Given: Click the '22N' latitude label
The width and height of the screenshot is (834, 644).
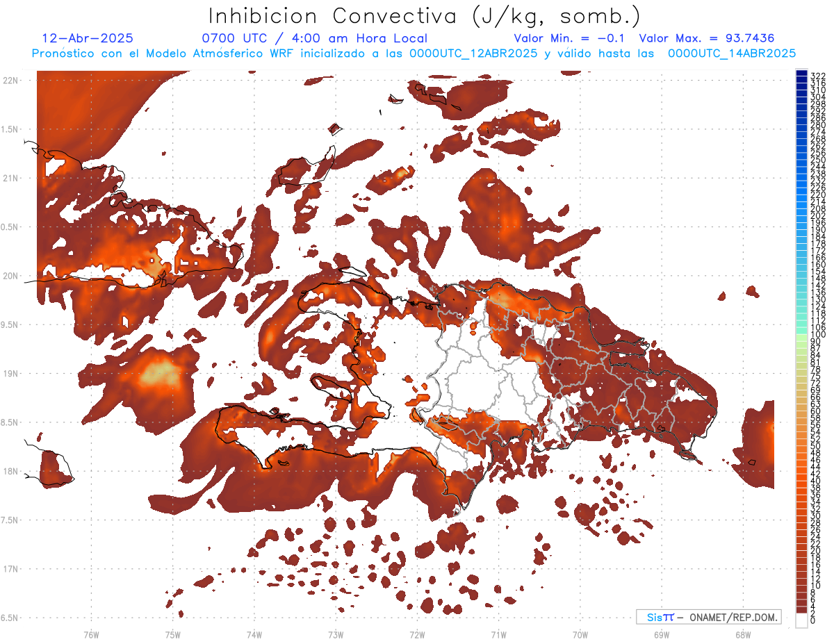Looking at the screenshot, I should coord(12,81).
